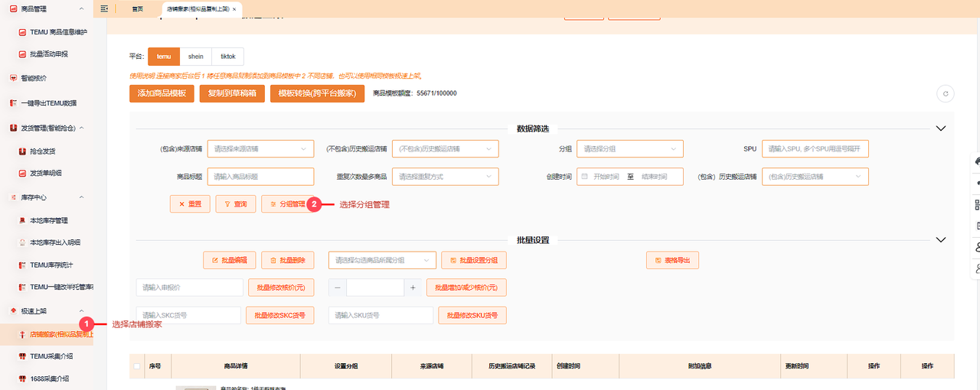
Task: Click the 发货单明细 sidebar icon
Action: 23,173
